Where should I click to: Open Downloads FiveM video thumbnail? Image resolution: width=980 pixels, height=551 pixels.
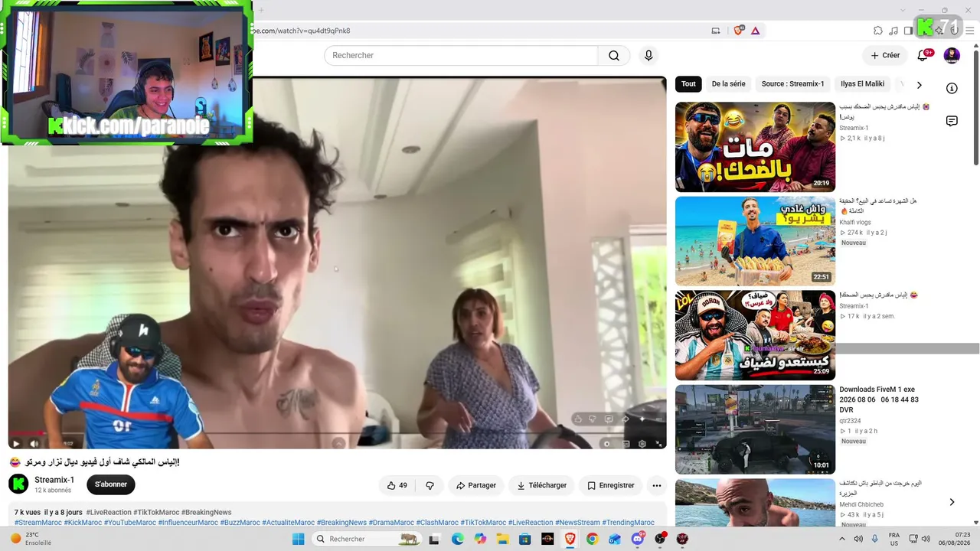[x=755, y=429]
